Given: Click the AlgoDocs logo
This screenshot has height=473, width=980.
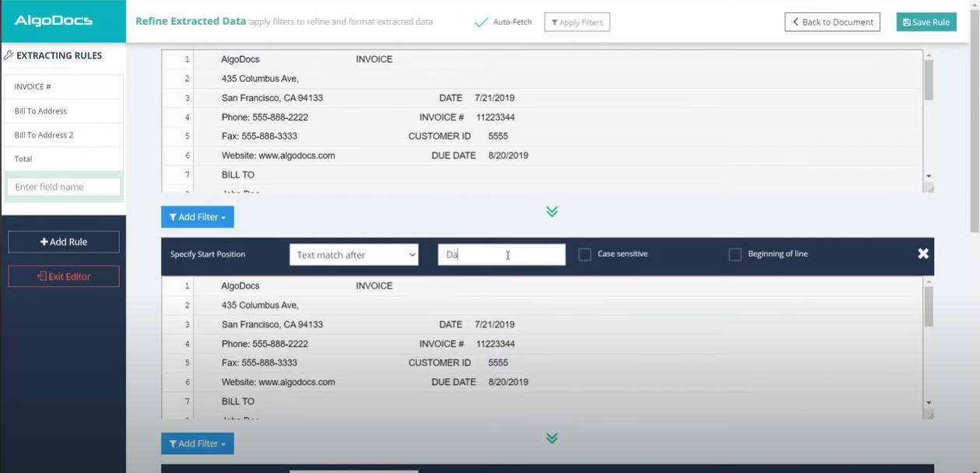Looking at the screenshot, I should pyautogui.click(x=53, y=21).
